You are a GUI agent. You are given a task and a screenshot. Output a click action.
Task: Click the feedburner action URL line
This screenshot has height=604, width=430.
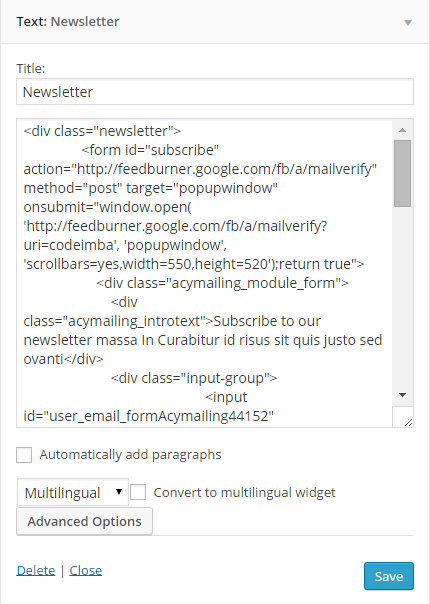coord(200,169)
